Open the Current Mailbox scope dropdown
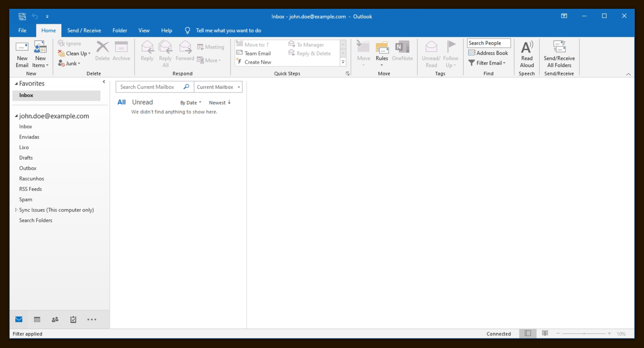The height and width of the screenshot is (348, 644). [218, 87]
